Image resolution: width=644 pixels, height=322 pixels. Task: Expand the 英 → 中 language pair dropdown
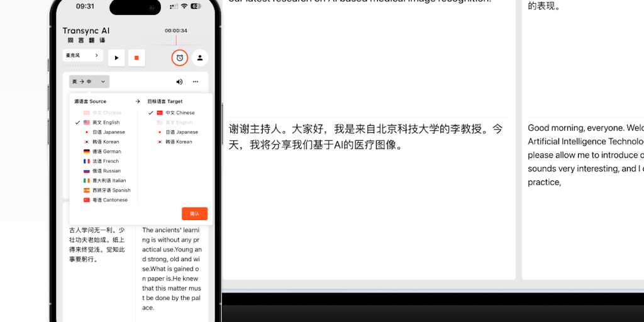[x=89, y=82]
